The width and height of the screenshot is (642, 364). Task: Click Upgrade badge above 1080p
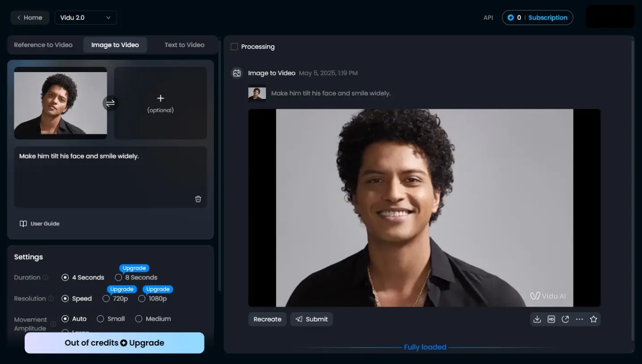point(158,289)
